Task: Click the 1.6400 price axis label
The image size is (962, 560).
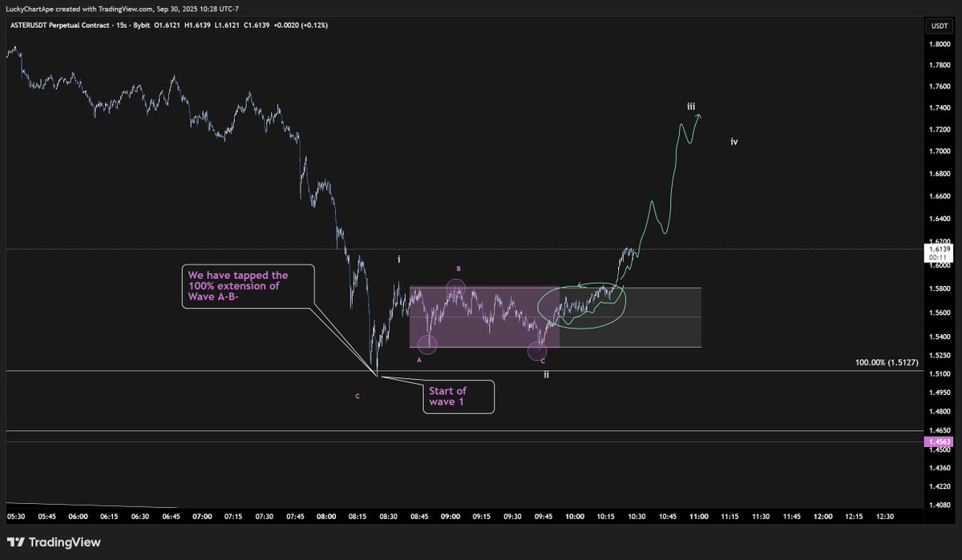Action: [939, 219]
